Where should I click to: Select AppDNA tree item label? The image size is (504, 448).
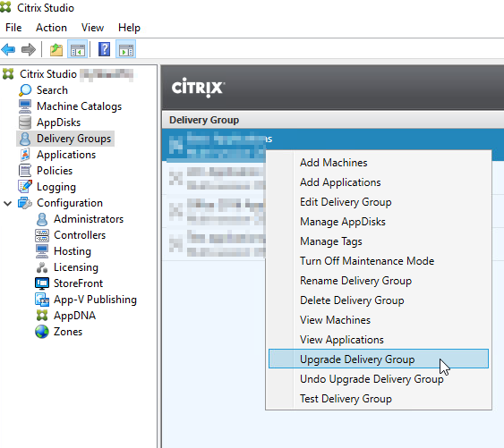(x=74, y=316)
